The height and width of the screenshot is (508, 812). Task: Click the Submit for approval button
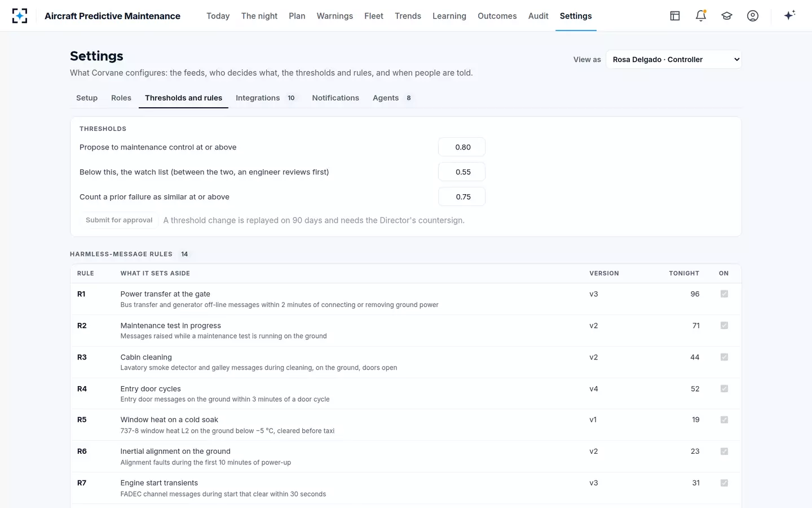tap(119, 220)
